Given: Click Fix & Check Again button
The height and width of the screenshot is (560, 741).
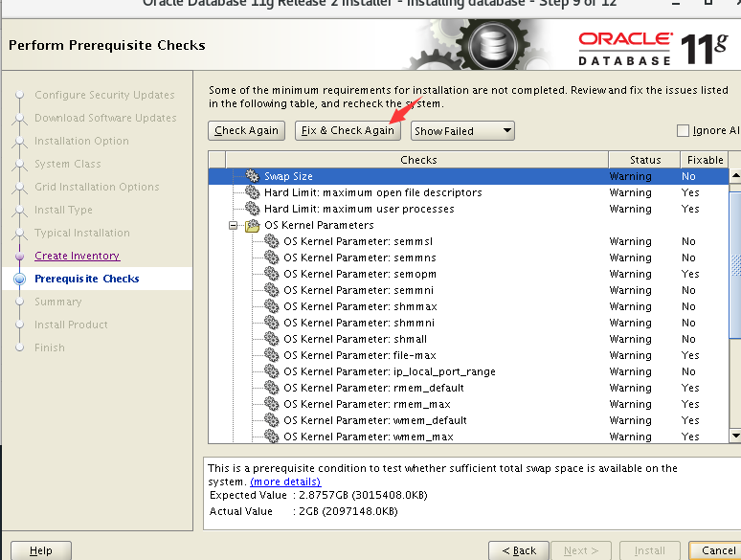Looking at the screenshot, I should point(348,130).
